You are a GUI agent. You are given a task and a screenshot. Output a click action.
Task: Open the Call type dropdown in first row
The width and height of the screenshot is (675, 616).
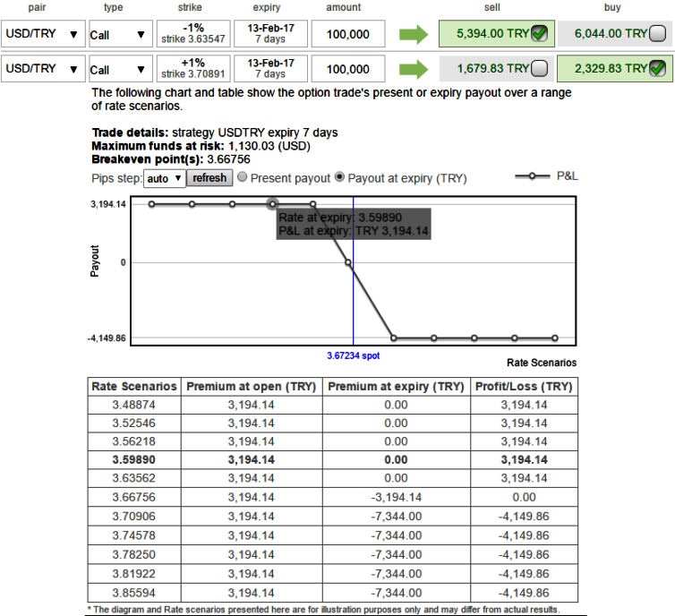coord(121,34)
